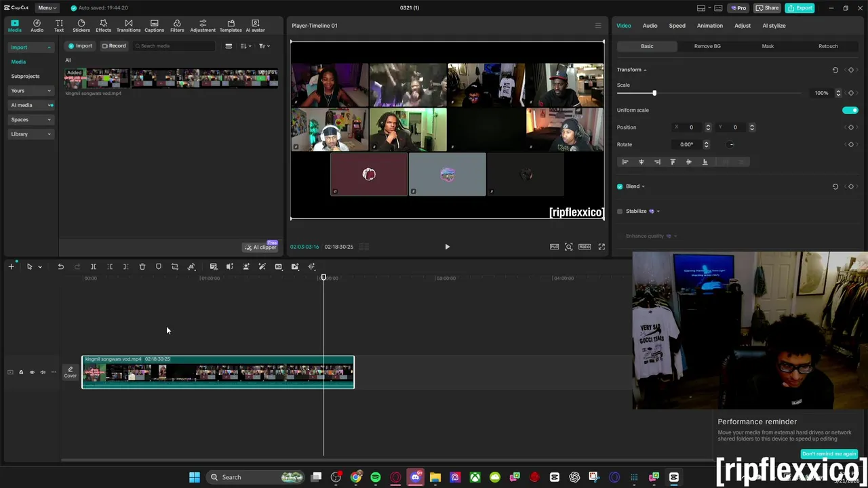
Task: Adjust the Scale slider handle
Action: click(654, 93)
